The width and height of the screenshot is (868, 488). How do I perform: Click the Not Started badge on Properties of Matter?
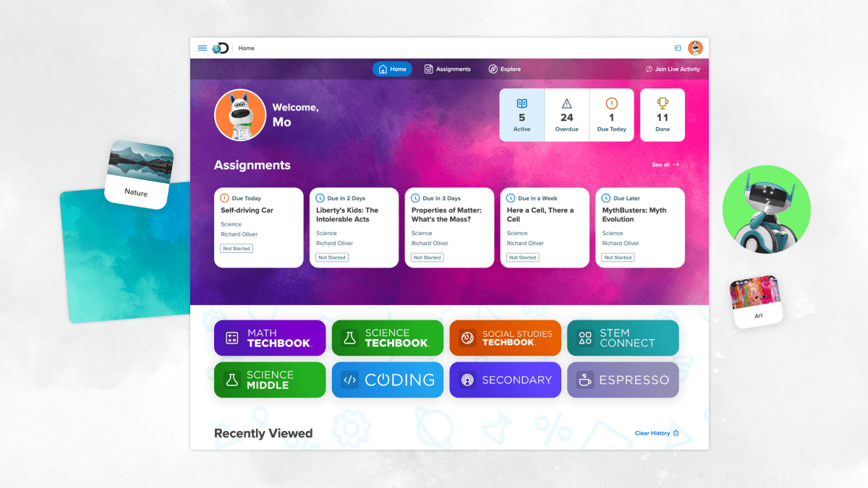(427, 257)
